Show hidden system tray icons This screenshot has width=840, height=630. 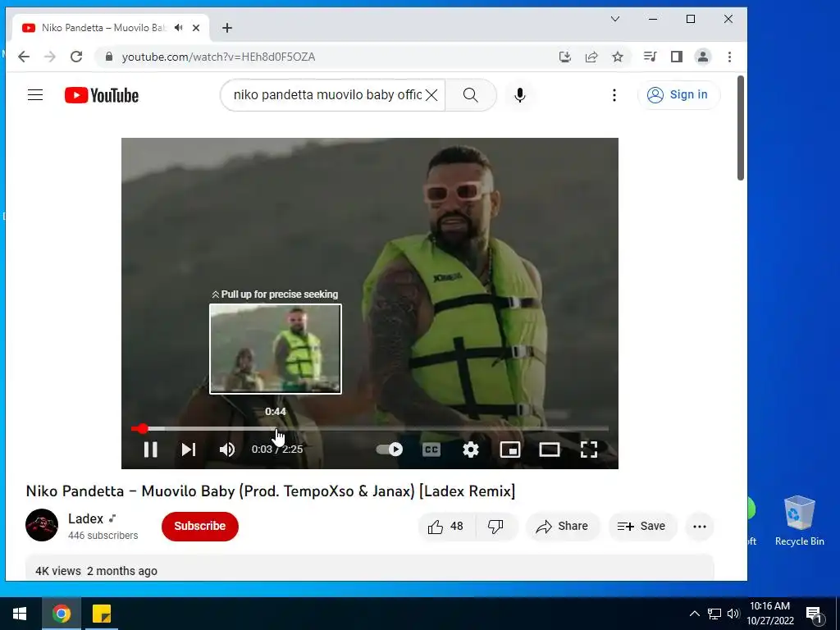tap(694, 614)
